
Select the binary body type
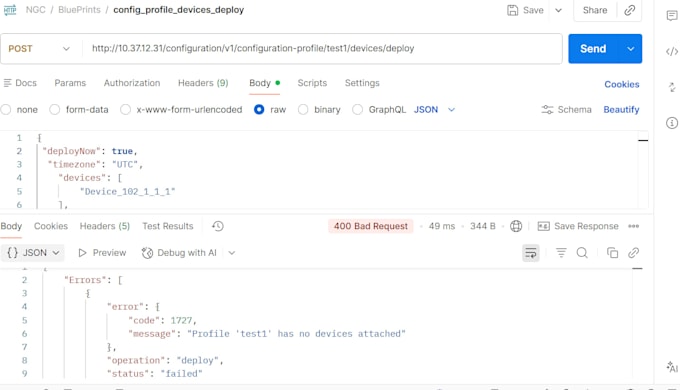pos(303,110)
